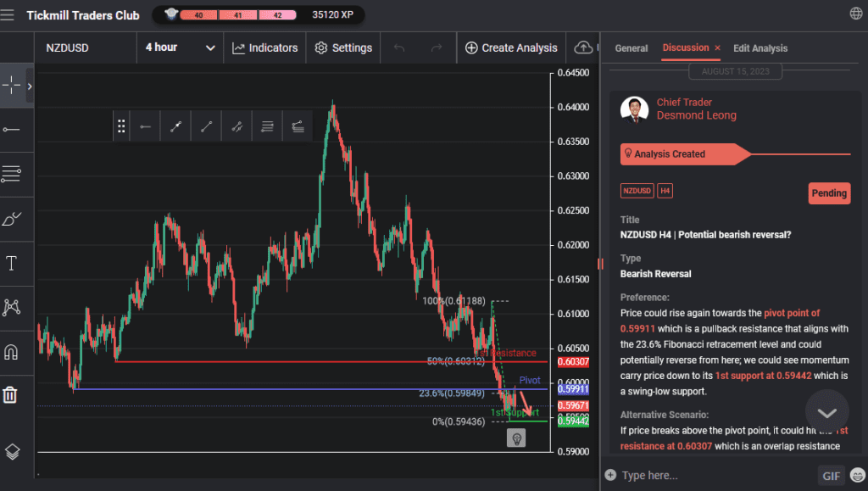Click the Type here message field
The width and height of the screenshot is (868, 491).
(714, 475)
